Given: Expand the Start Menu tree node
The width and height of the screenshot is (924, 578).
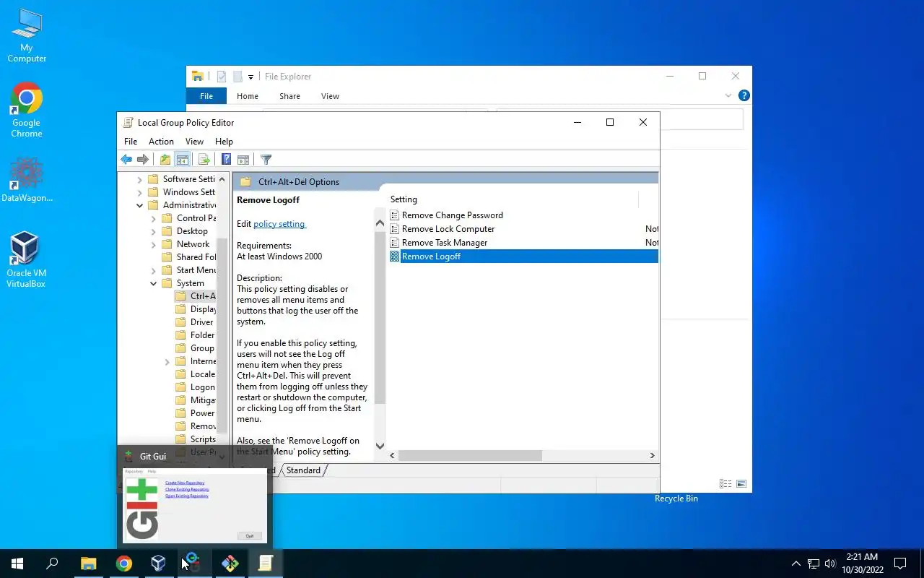Looking at the screenshot, I should click(154, 270).
